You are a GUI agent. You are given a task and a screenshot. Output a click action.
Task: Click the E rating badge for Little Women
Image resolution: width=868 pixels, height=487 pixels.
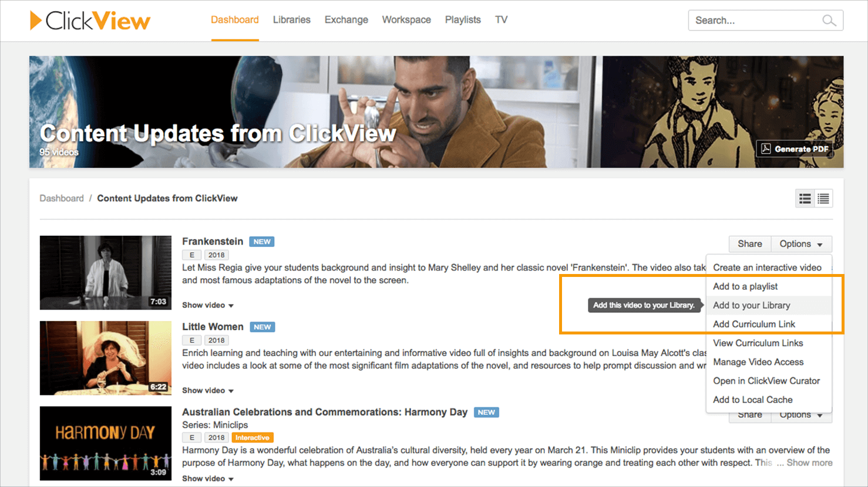click(x=191, y=340)
